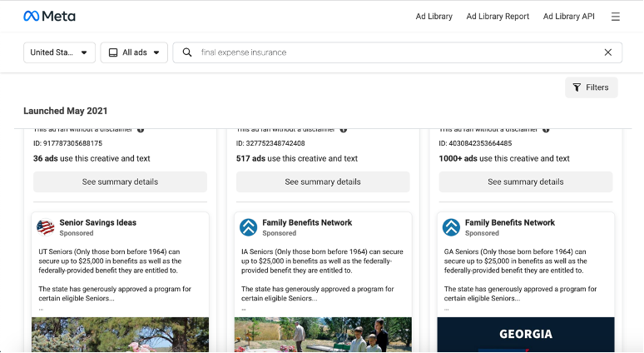Clear the search with the X icon
Image resolution: width=644 pixels, height=353 pixels.
608,52
